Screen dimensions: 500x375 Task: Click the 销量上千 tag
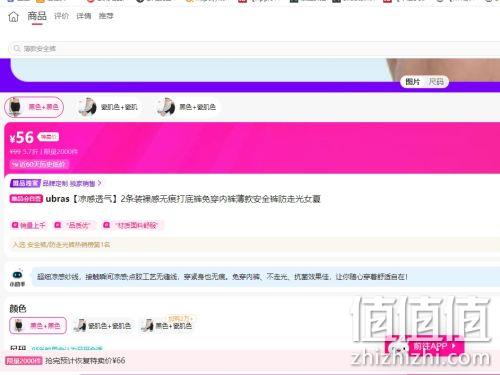(x=28, y=226)
